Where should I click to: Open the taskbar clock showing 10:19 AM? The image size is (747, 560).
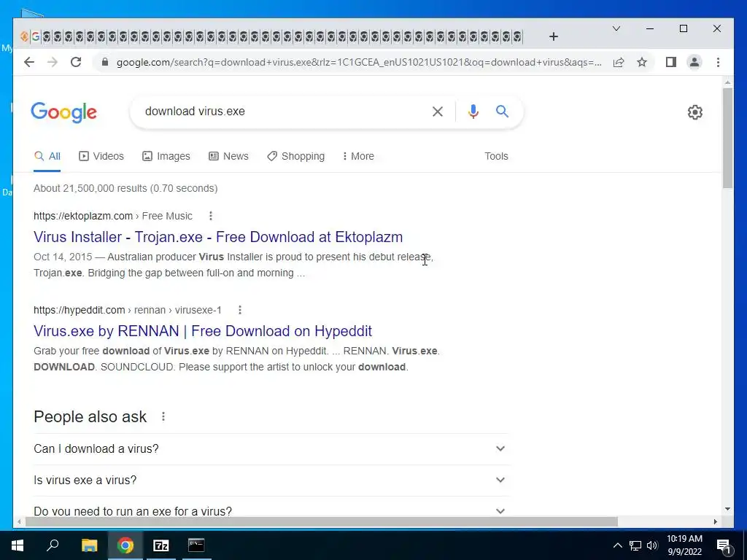point(684,545)
